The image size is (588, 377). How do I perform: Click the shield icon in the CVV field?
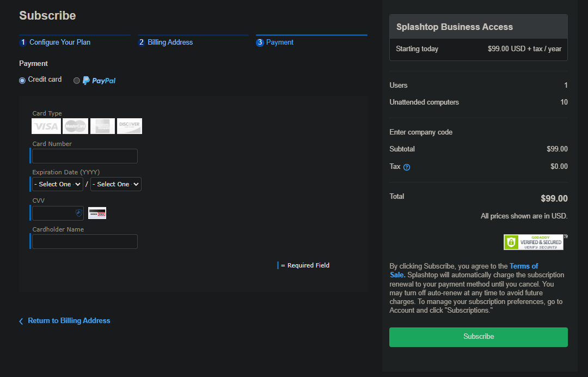point(79,213)
